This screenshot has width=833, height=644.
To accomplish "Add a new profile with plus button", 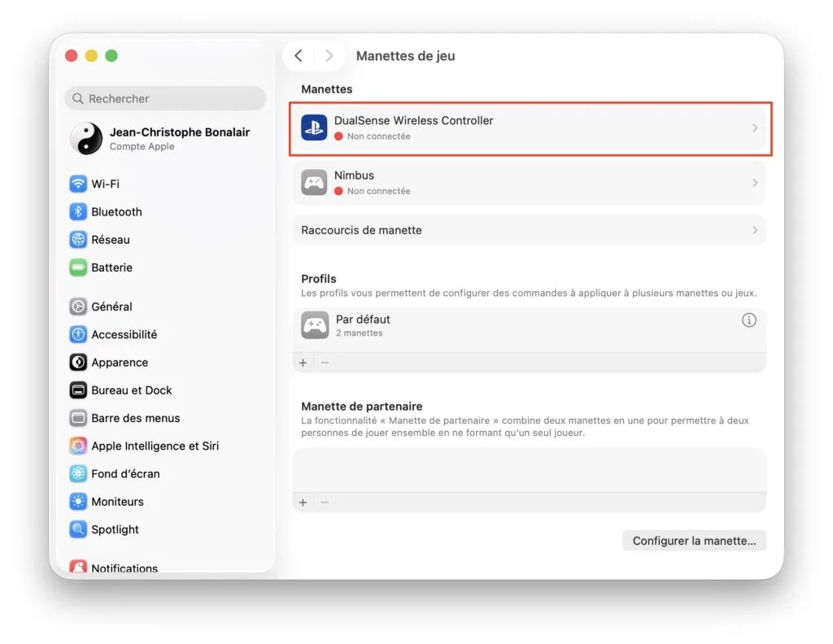I will pyautogui.click(x=303, y=363).
